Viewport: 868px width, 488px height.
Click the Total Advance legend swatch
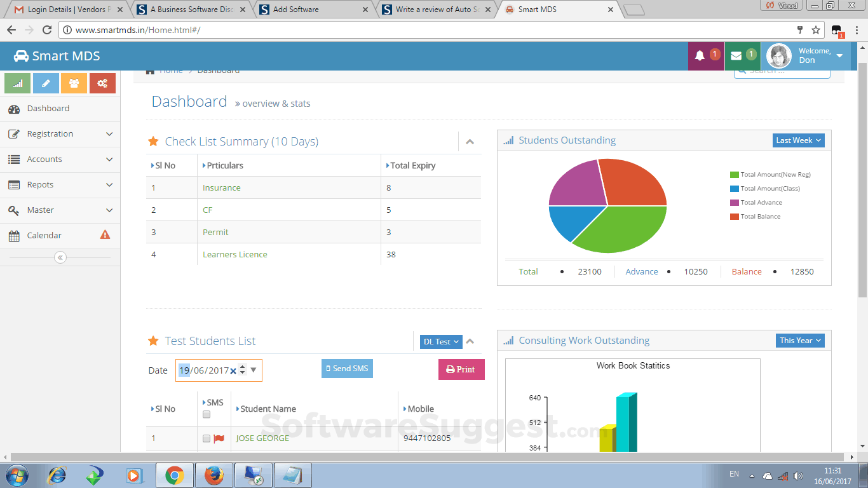[x=735, y=203]
